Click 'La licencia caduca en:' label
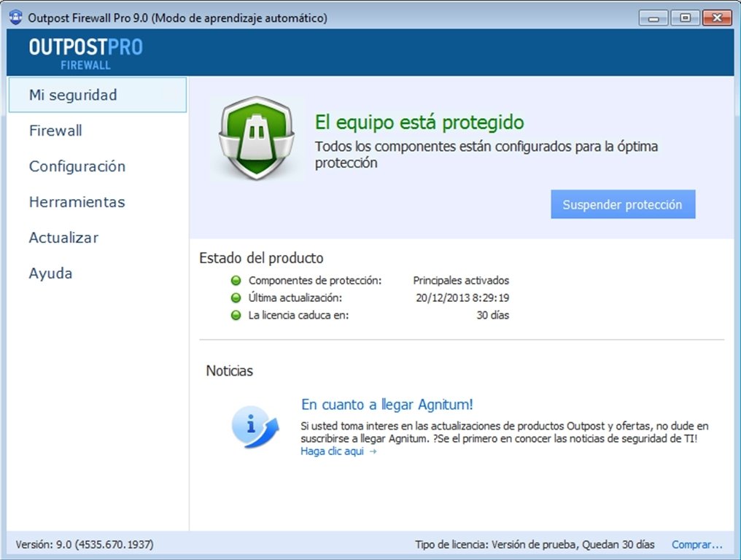 tap(299, 315)
